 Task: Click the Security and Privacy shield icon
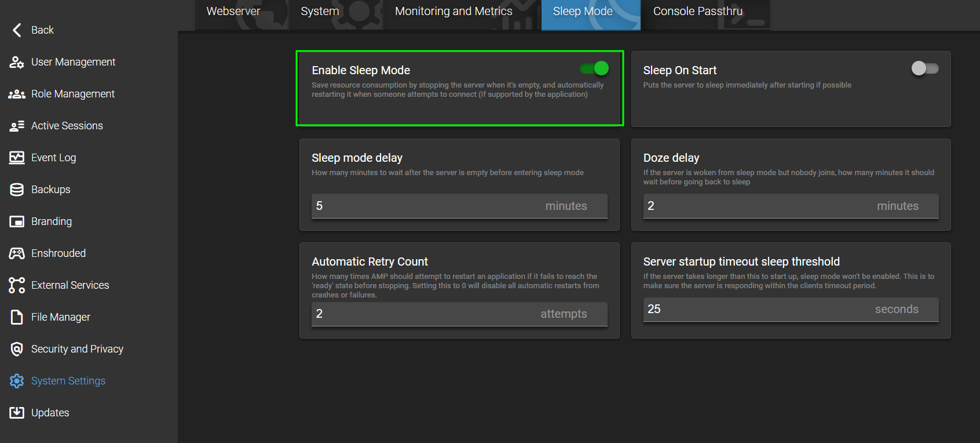[x=17, y=349]
